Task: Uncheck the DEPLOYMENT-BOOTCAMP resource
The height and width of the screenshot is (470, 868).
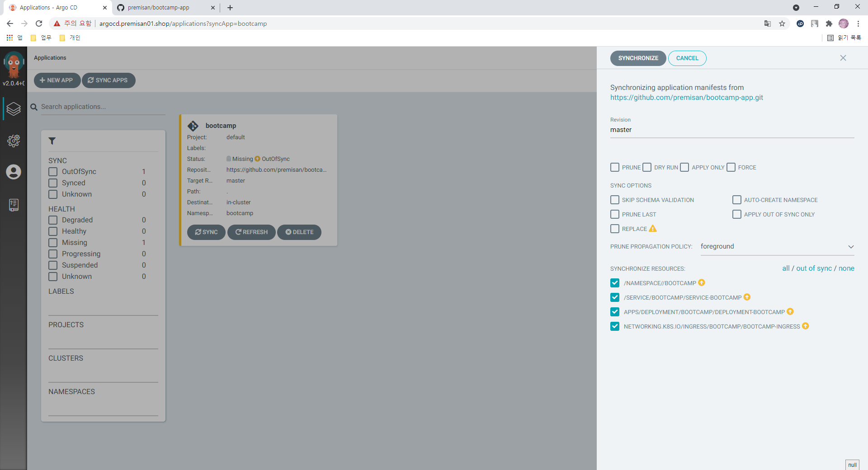Action: [x=615, y=312]
